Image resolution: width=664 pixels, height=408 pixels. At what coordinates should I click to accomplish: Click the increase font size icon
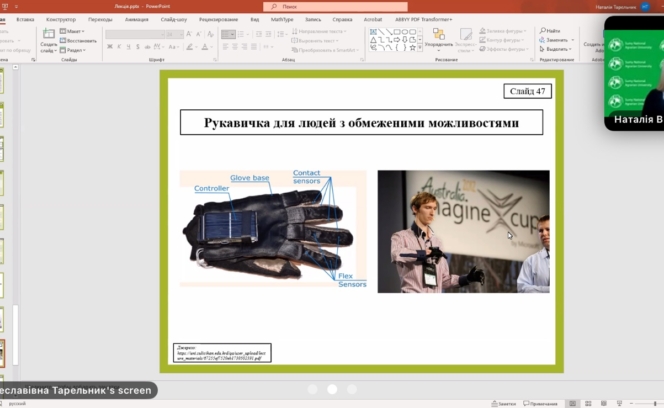186,34
